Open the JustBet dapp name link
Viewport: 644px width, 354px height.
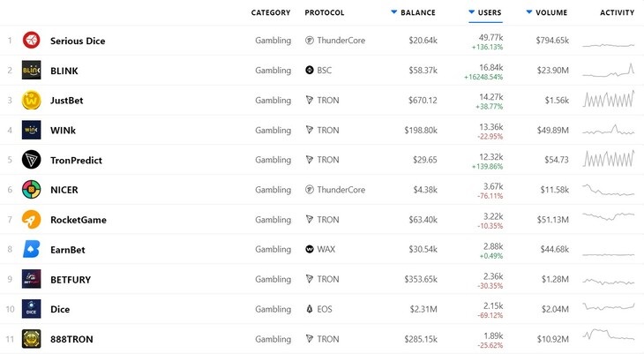[66, 101]
